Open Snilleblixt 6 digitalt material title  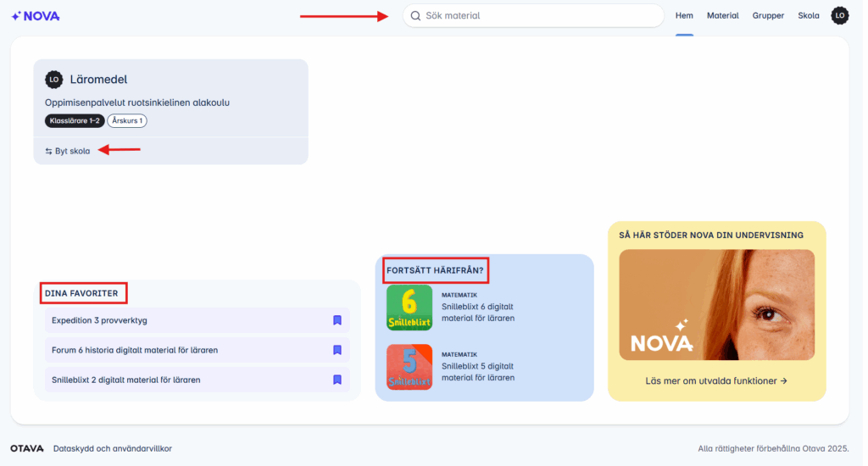[478, 312]
